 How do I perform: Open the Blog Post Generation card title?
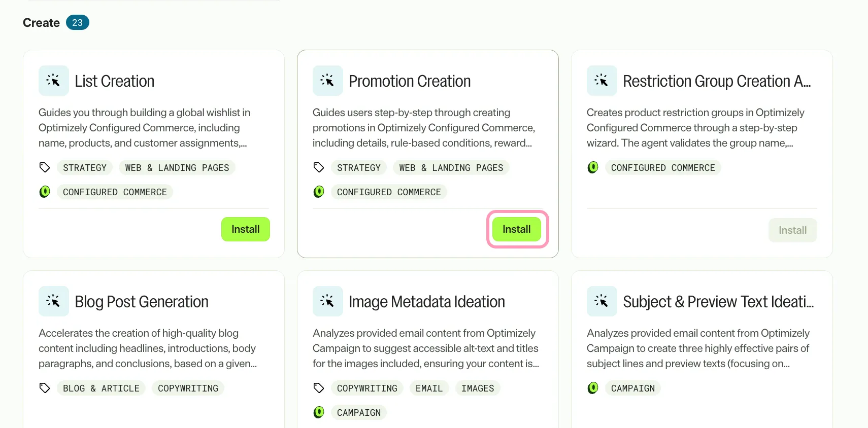pos(142,302)
